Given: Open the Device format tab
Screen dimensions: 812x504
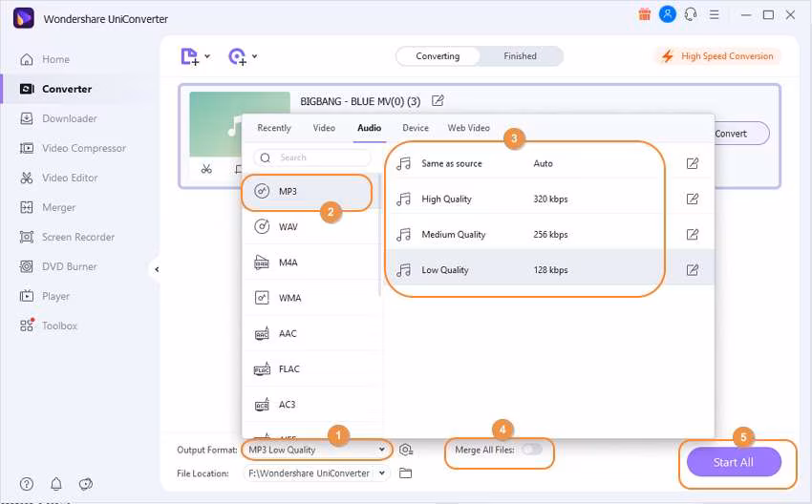Looking at the screenshot, I should coord(416,128).
